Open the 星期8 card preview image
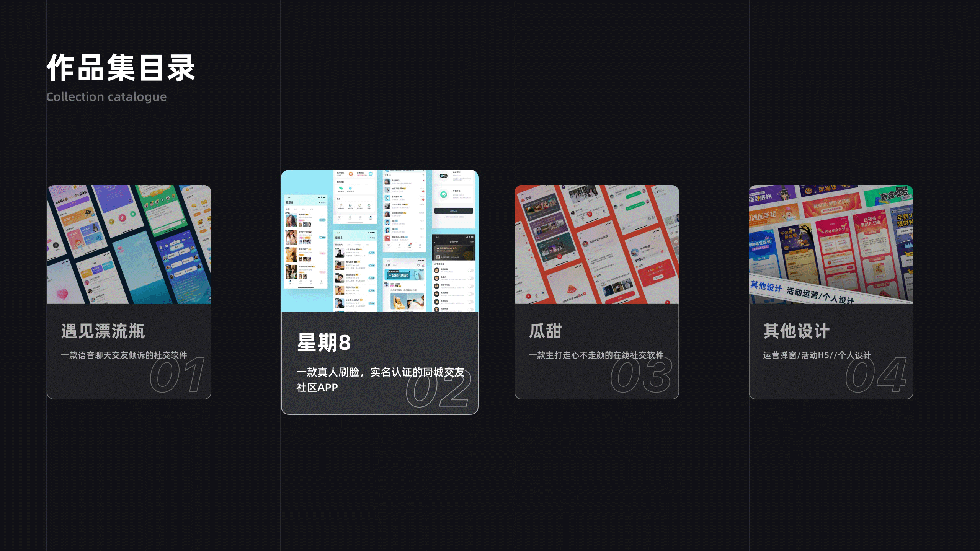 380,241
